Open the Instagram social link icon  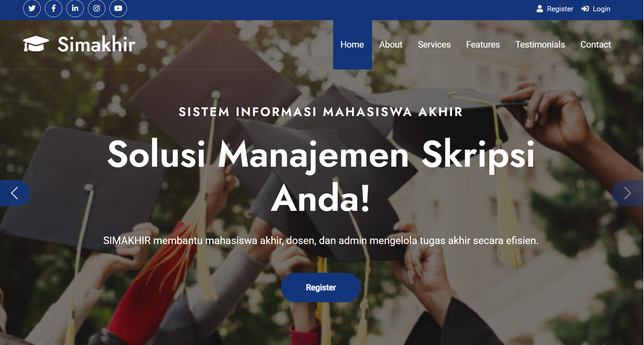[96, 9]
